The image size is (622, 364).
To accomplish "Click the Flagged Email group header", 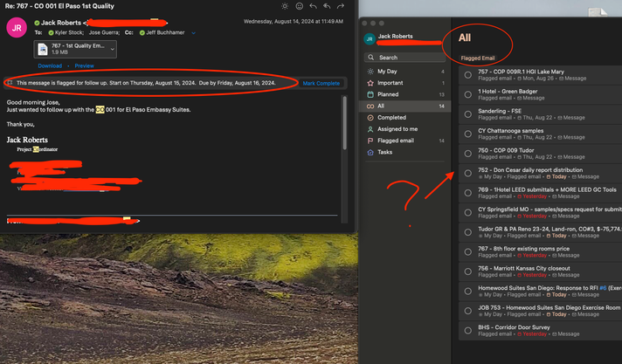I will click(478, 58).
